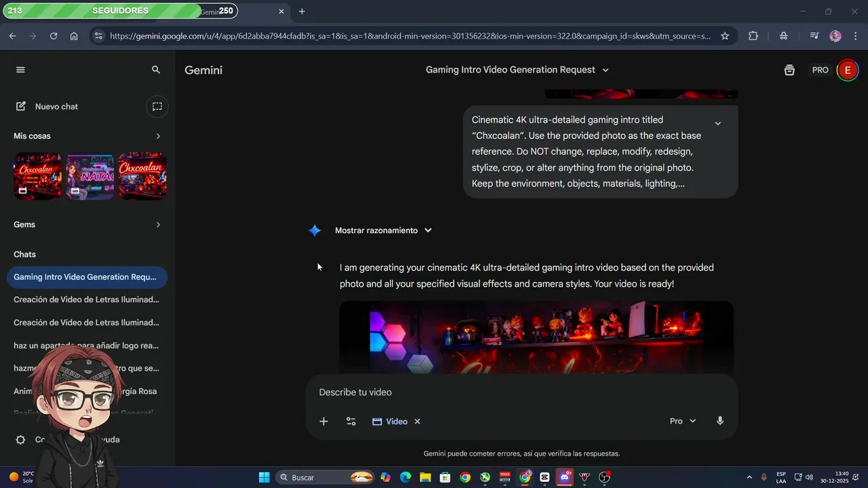Open the tools sliders icon in prompt bar
The image size is (868, 488).
[351, 422]
